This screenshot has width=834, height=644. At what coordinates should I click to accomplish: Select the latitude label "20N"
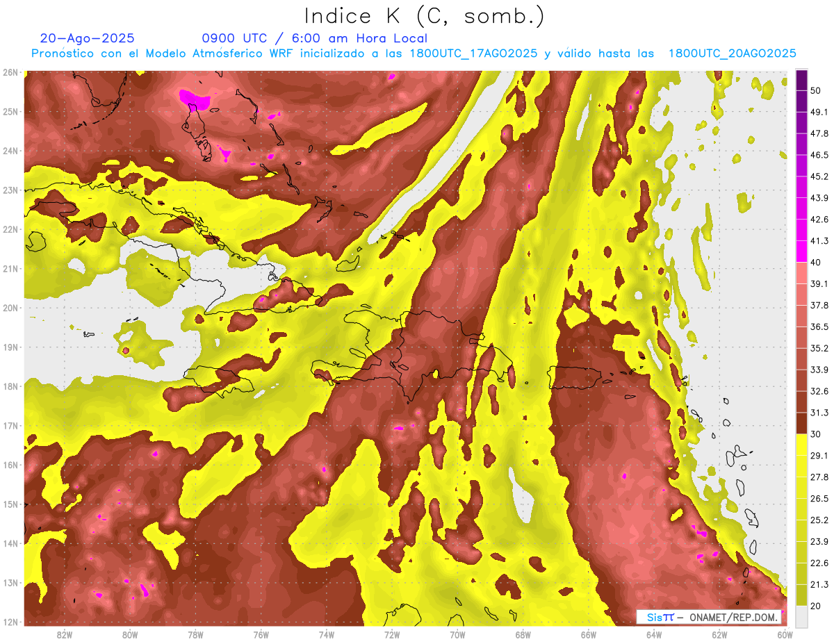tap(10, 308)
